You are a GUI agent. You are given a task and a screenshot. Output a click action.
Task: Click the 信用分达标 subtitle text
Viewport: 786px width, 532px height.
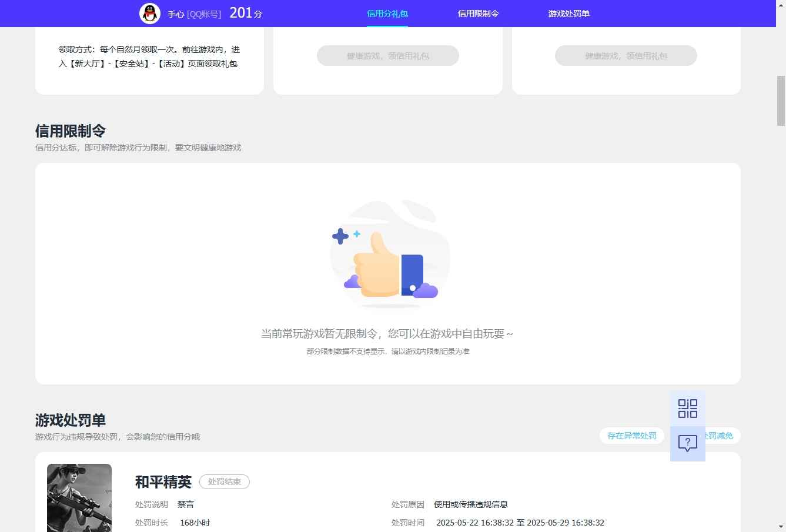pyautogui.click(x=138, y=148)
